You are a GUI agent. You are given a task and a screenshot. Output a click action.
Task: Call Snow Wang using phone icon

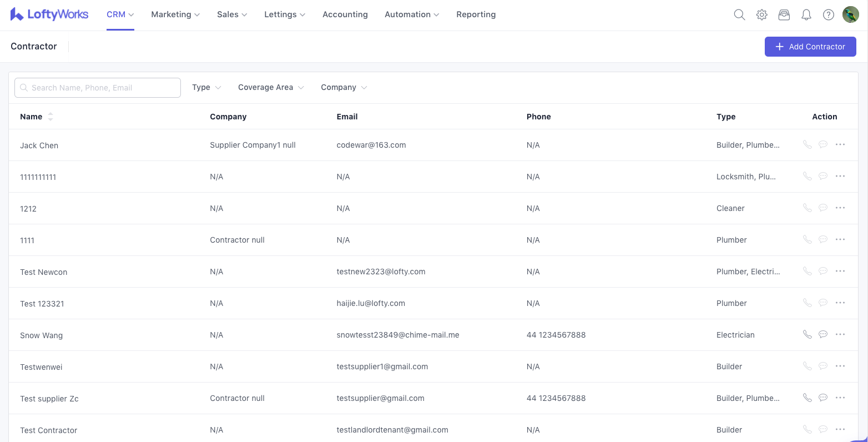coord(807,334)
